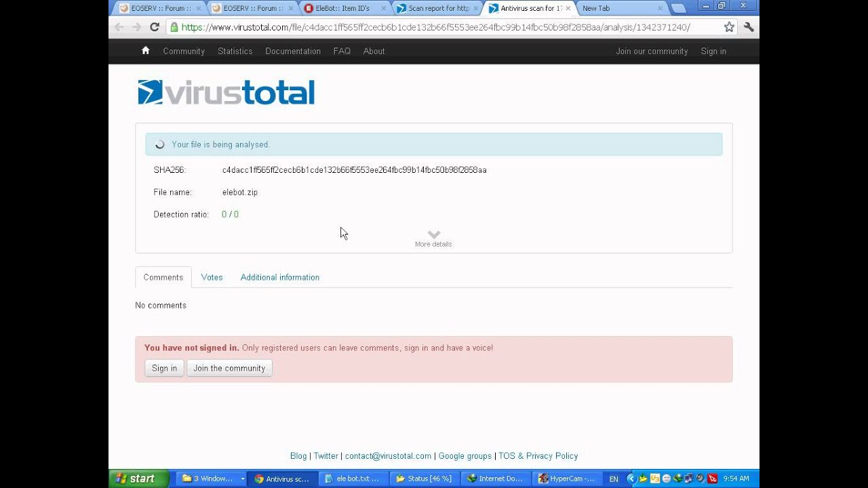Open Internet Do... window from taskbar
The width and height of the screenshot is (868, 488).
[496, 479]
